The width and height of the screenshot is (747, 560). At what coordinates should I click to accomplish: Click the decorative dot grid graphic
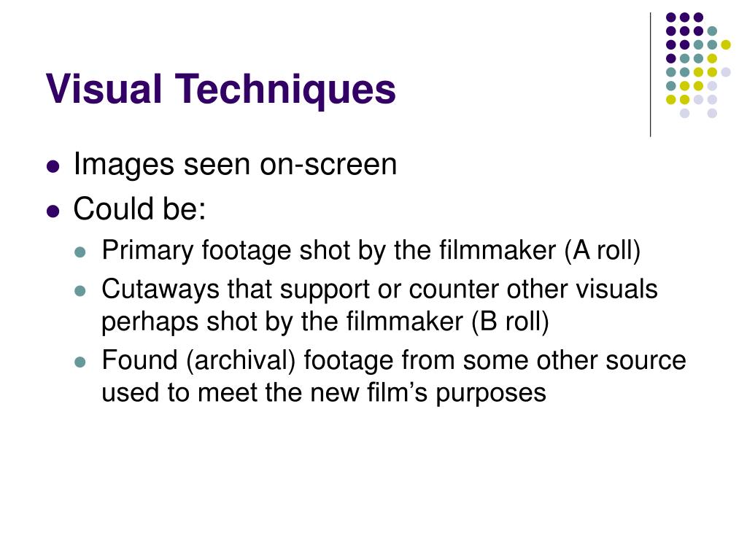click(698, 65)
